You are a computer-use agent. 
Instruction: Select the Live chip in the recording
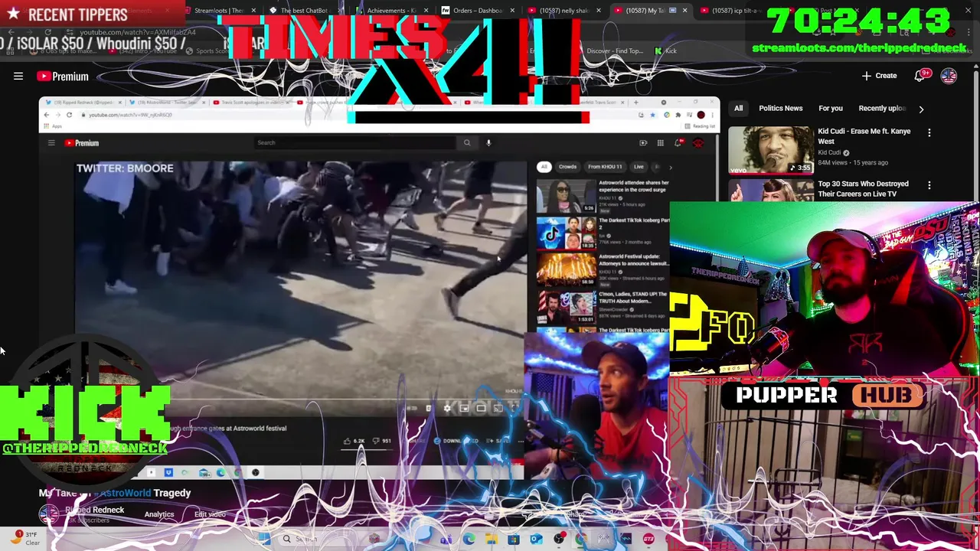(639, 167)
